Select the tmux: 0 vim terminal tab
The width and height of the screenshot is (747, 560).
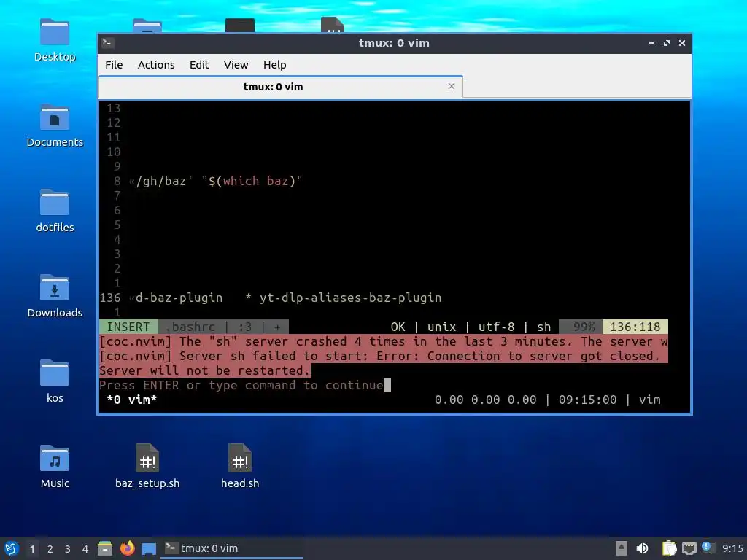[x=281, y=87]
